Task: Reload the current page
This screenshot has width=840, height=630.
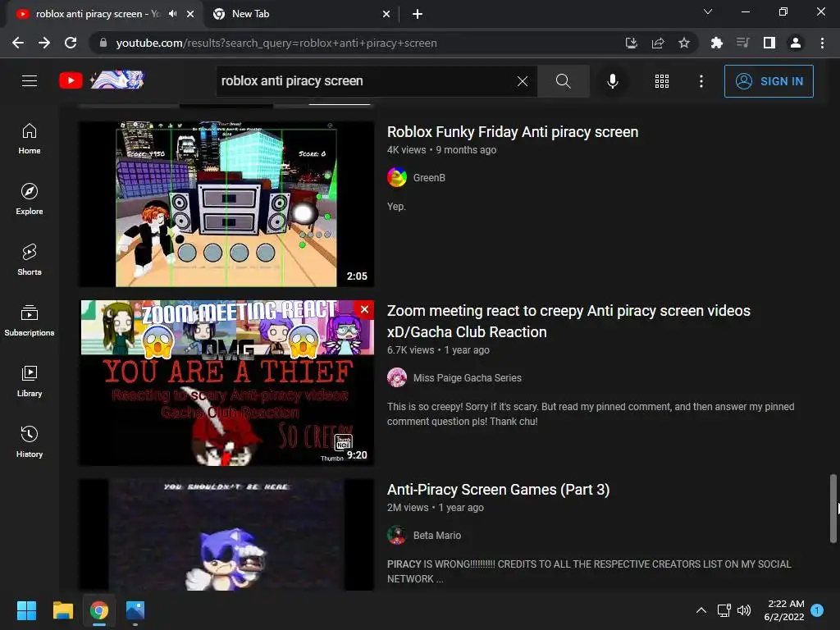Action: [x=71, y=43]
